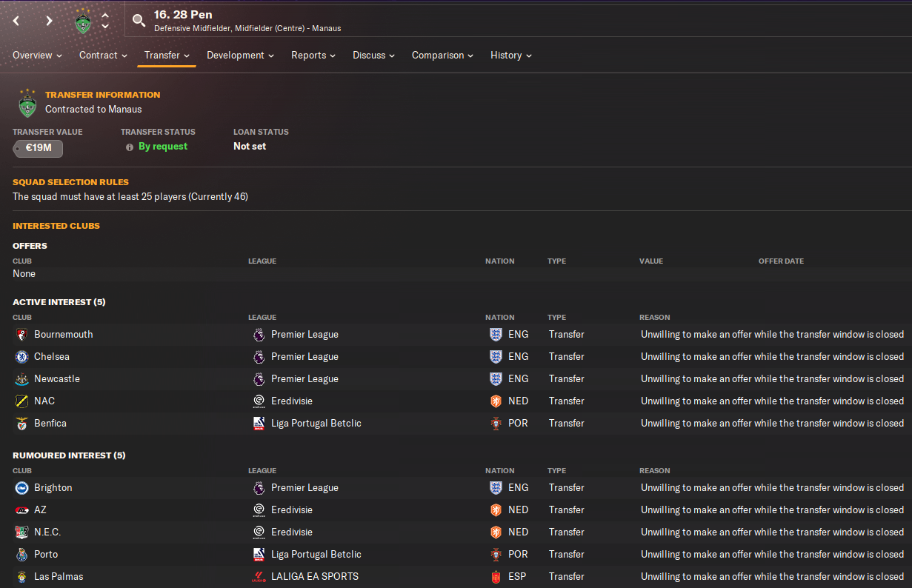Viewport: 912px width, 588px height.
Task: Click the €19M transfer value tag
Action: coord(38,148)
